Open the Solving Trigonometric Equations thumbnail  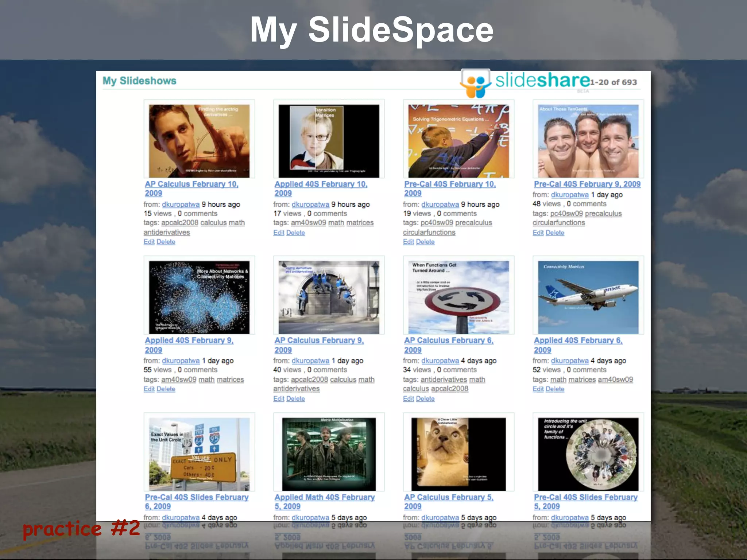(x=458, y=141)
